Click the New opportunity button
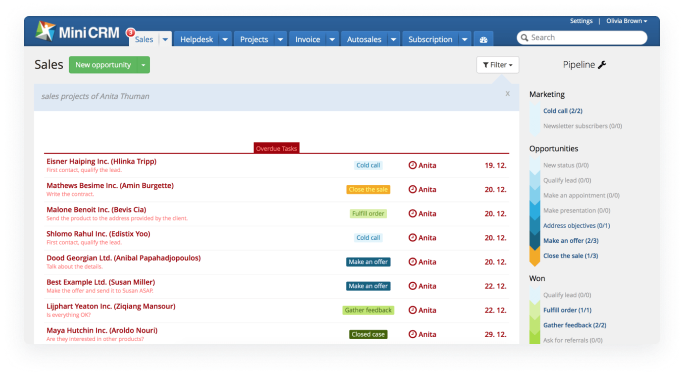Image resolution: width=684 pixels, height=376 pixels. 103,65
